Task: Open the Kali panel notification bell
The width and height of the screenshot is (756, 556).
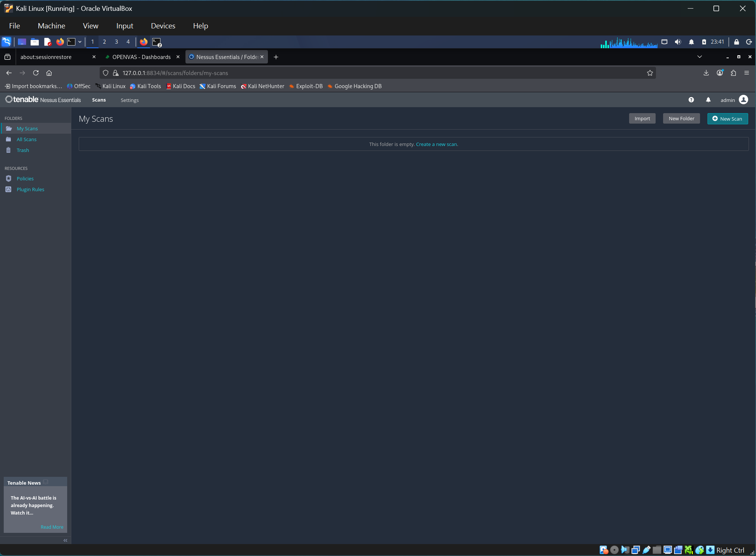Action: (x=691, y=42)
